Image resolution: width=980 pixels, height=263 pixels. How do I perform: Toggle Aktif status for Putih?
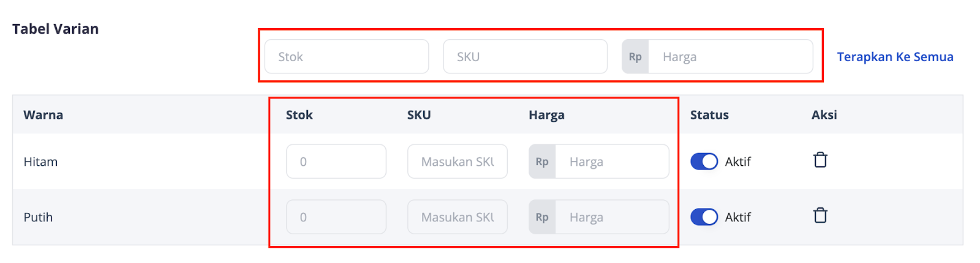coord(704,217)
